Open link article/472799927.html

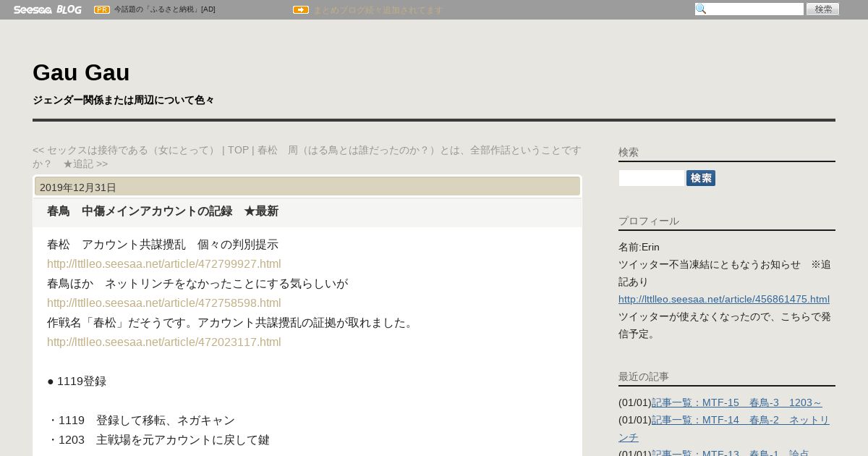coord(164,264)
